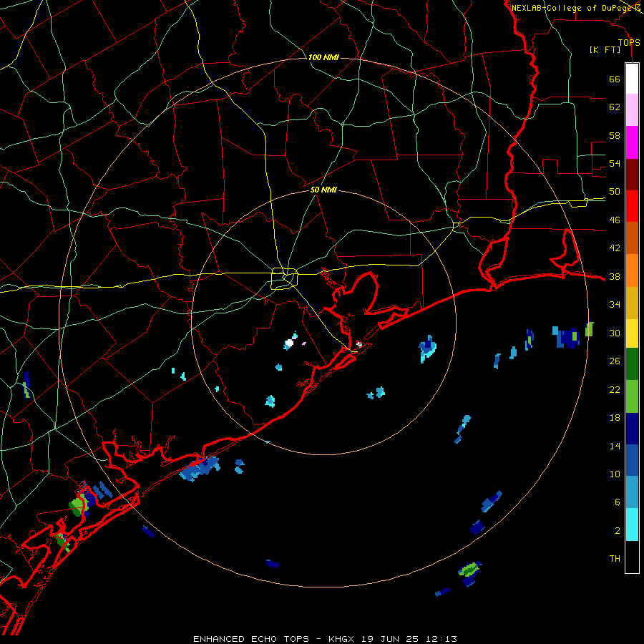The height and width of the screenshot is (644, 644).
Task: Select the 34 legend value
Action: coord(615,305)
